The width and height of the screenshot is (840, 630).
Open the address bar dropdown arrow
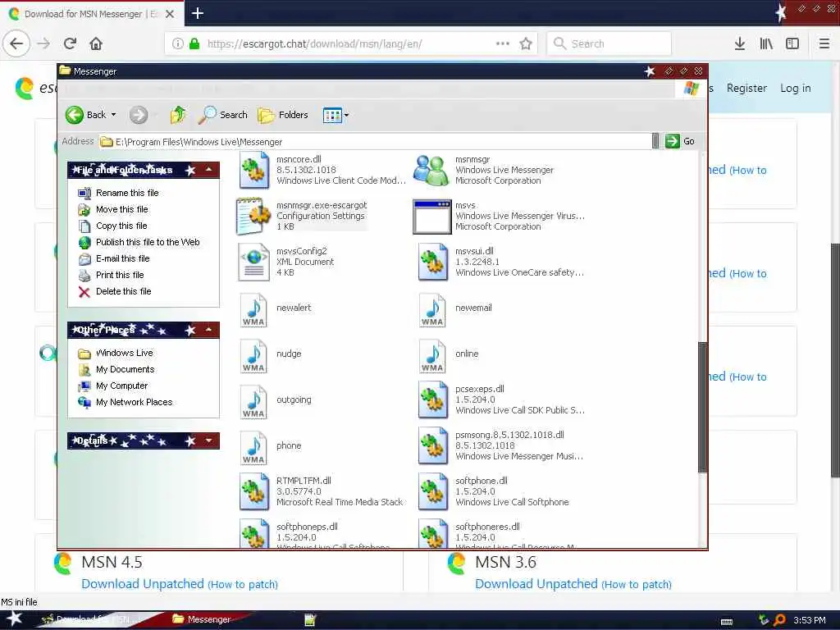(x=655, y=141)
